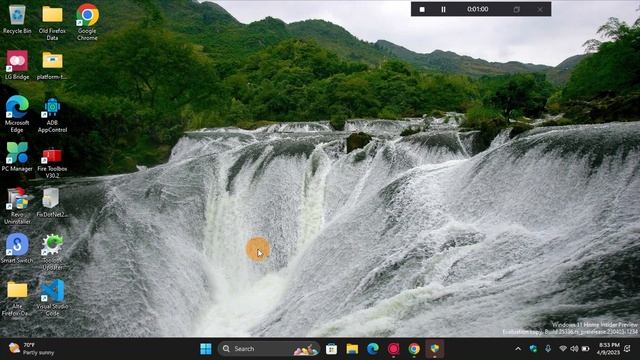This screenshot has height=360, width=640.
Task: Close the recording toolbar
Action: coord(540,9)
